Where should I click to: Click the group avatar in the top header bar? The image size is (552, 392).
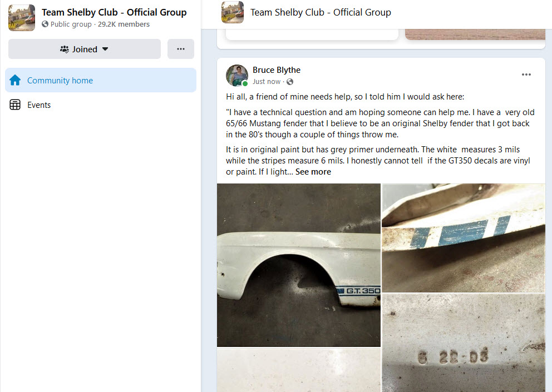(x=233, y=12)
